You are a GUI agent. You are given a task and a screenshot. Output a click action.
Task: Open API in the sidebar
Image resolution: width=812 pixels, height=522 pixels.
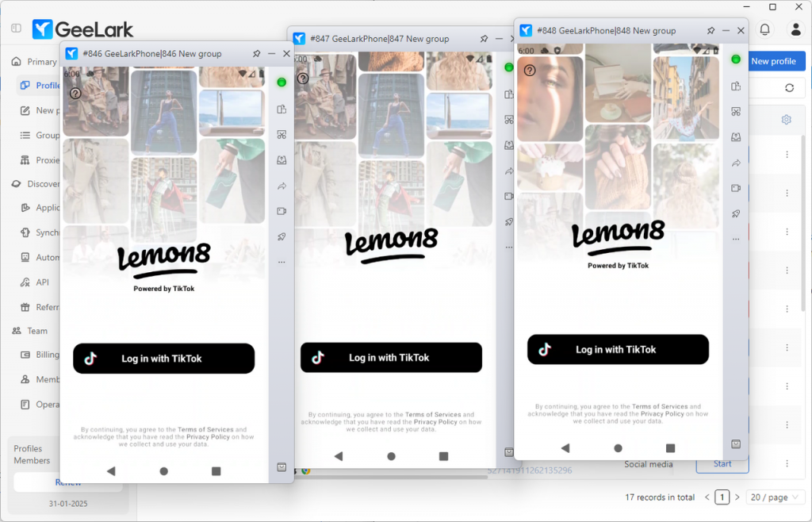35,282
